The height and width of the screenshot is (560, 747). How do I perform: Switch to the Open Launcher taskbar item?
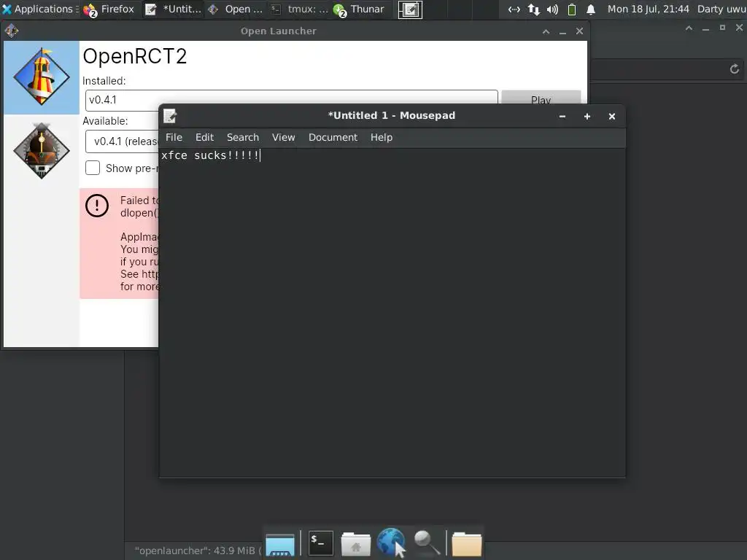coord(236,9)
